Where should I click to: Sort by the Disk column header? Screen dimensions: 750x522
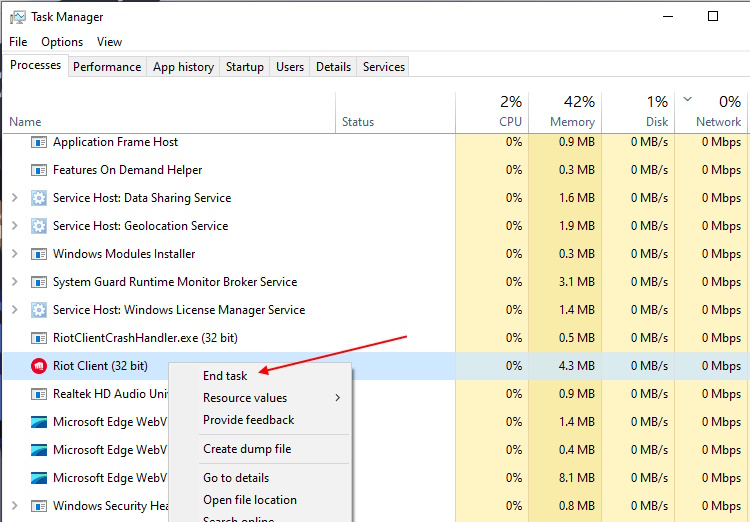point(638,112)
